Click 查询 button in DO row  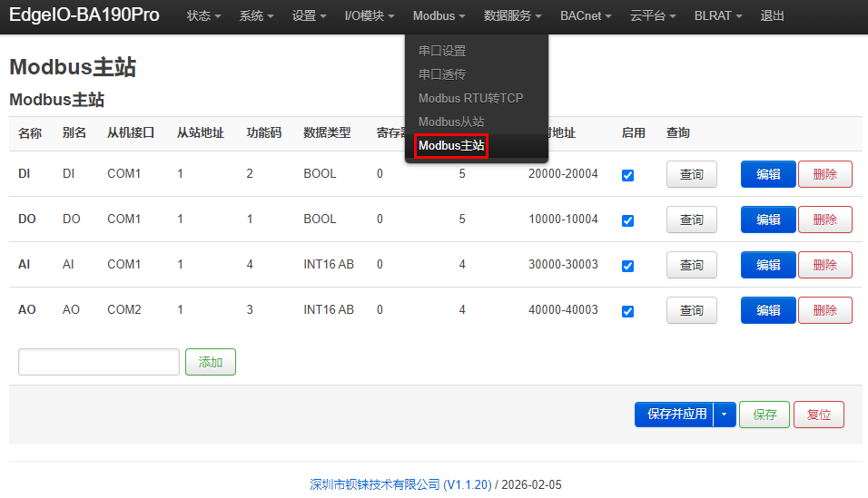tap(692, 220)
